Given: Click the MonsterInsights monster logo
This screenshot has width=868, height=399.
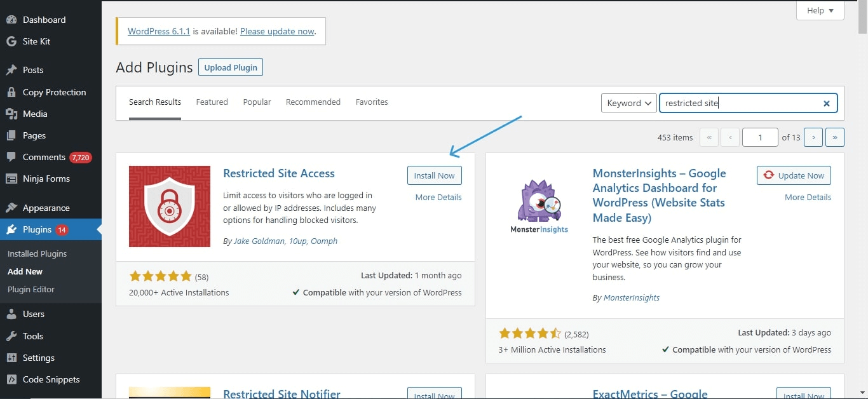Looking at the screenshot, I should pos(539,206).
